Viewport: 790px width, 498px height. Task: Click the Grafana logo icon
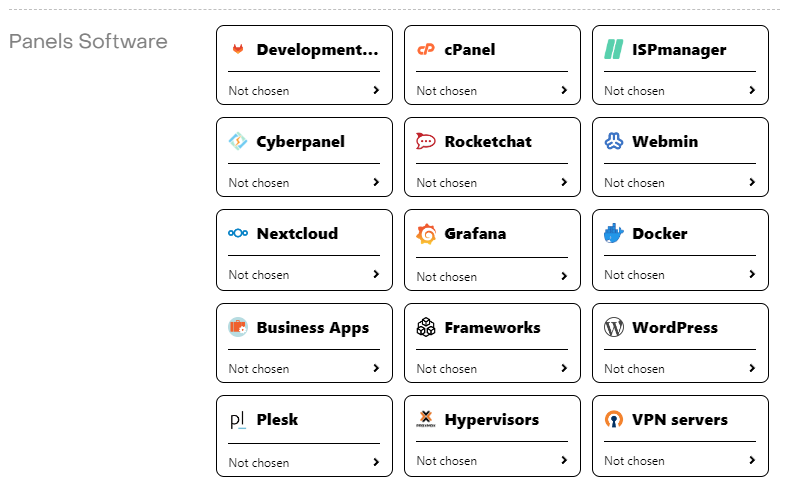click(426, 234)
